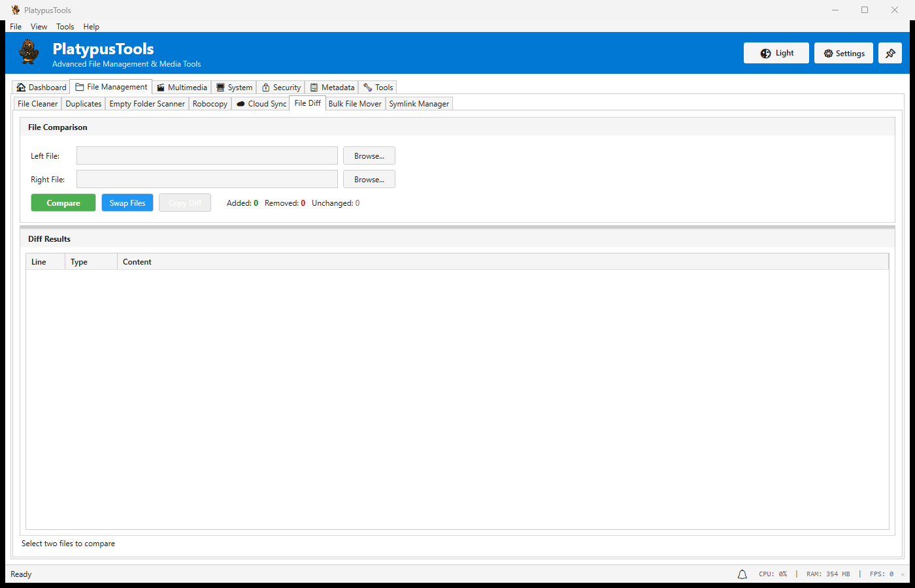Open the Tools tab with wrench icon

coord(378,88)
